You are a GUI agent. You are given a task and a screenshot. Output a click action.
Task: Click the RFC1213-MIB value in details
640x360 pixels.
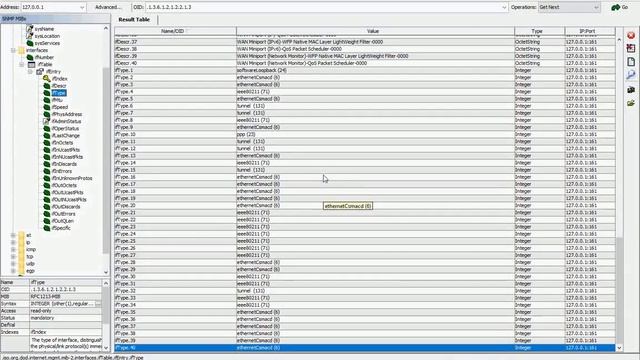(45, 296)
